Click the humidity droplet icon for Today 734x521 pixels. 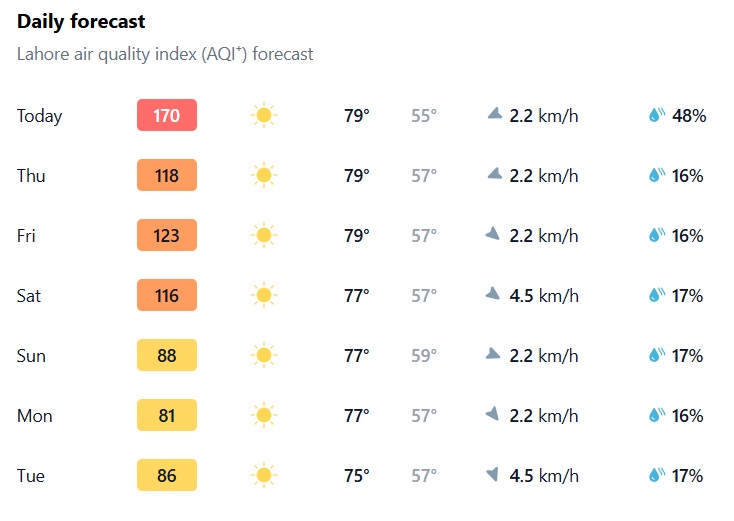pos(656,116)
